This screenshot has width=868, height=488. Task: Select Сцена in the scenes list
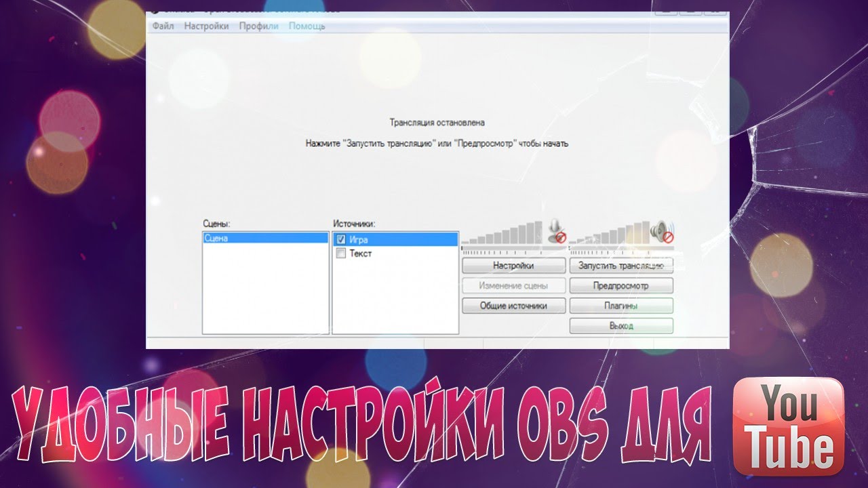(265, 239)
